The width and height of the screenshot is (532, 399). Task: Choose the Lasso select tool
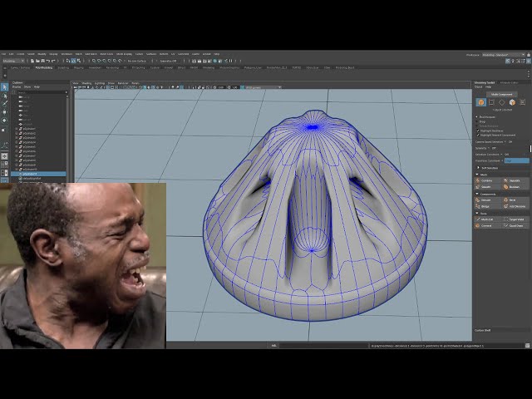[4, 96]
